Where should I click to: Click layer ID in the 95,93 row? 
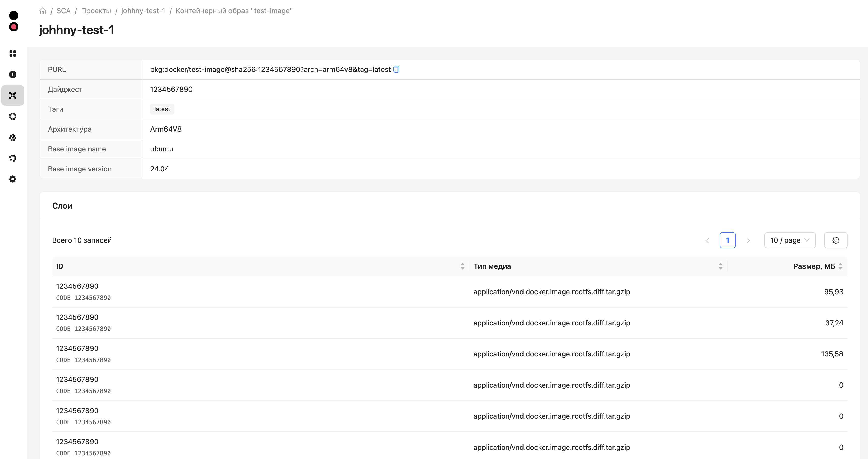pyautogui.click(x=77, y=286)
